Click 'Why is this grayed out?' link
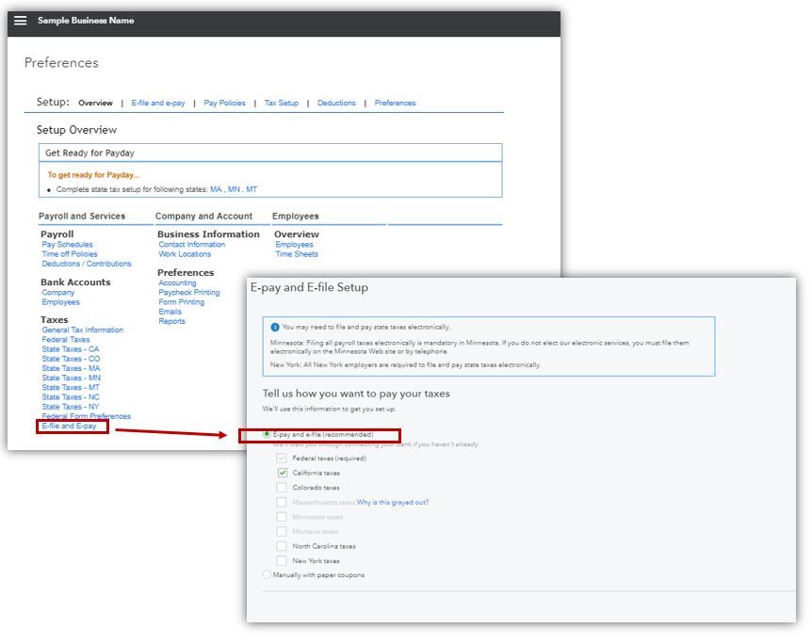Screen dimensions: 812x644 [393, 502]
